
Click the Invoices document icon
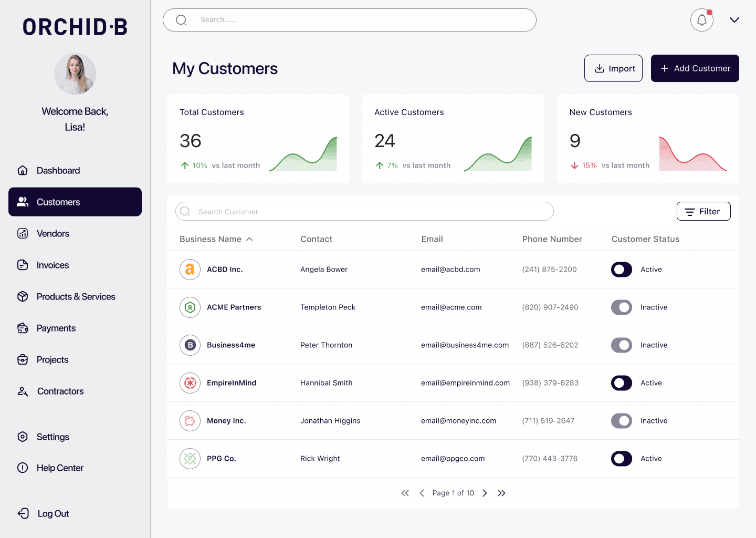[23, 265]
